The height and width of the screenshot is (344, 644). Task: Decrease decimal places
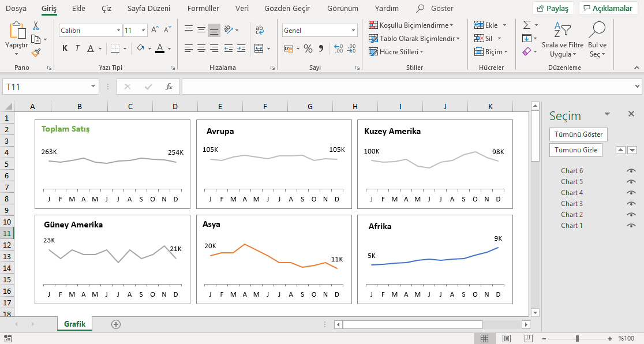pos(351,48)
